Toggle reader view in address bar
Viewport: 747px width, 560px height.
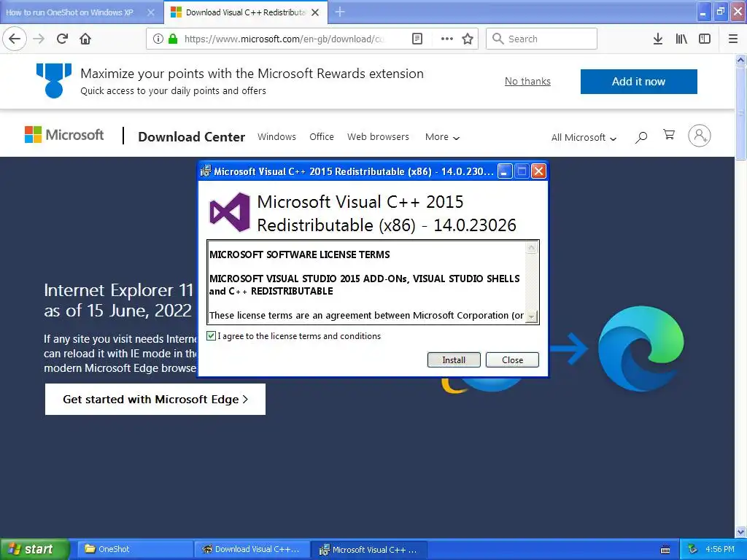click(417, 39)
